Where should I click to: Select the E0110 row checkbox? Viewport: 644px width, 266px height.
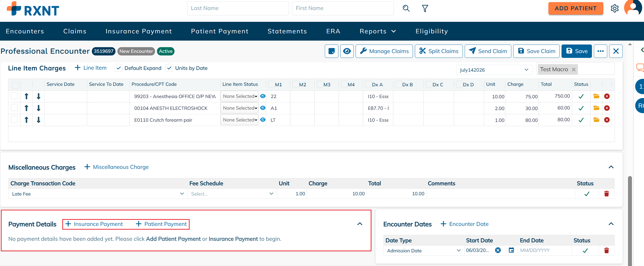[x=14, y=119]
